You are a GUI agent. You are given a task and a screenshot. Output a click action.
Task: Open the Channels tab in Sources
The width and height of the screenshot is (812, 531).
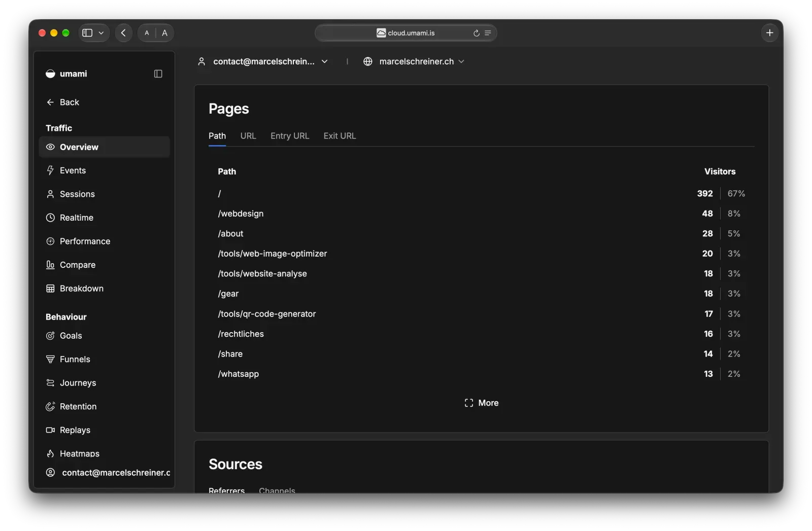277,490
